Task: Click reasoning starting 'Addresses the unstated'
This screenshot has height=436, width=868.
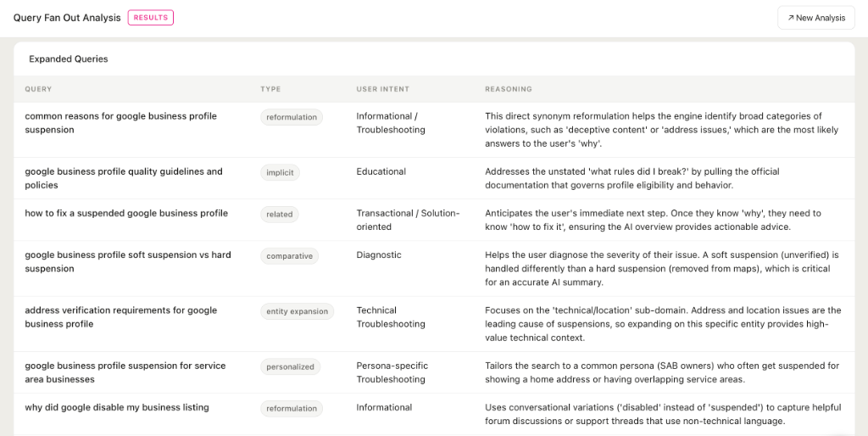Action: click(x=632, y=178)
